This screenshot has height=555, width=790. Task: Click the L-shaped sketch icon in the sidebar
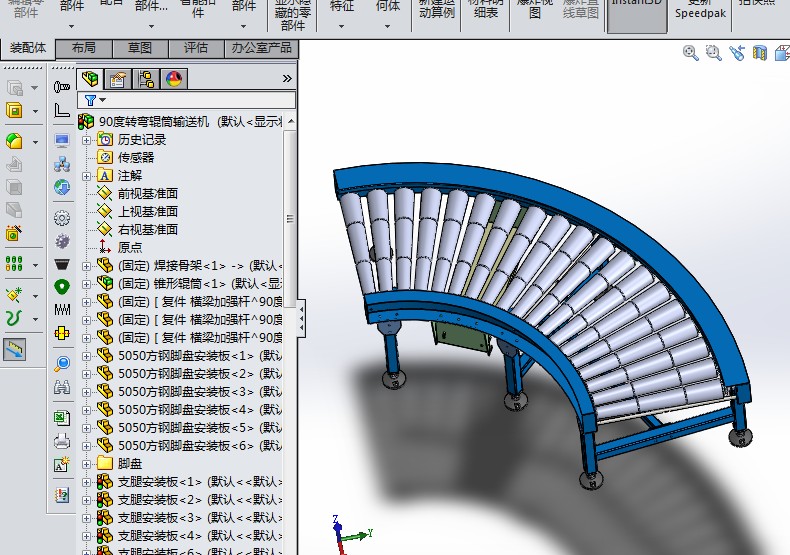(x=62, y=110)
